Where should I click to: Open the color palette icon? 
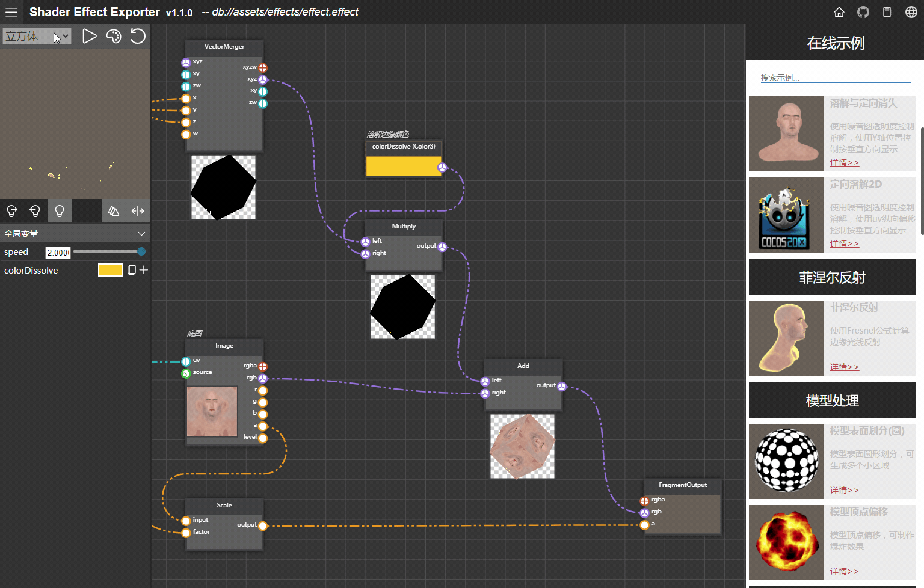pyautogui.click(x=113, y=37)
